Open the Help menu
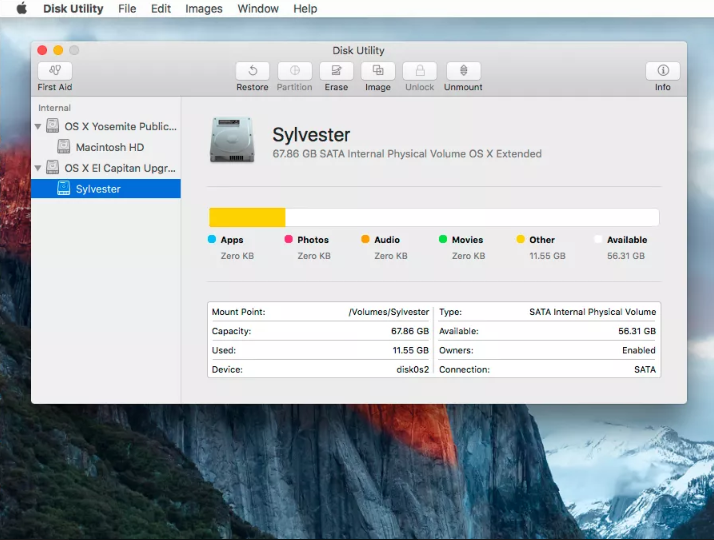Image resolution: width=714 pixels, height=540 pixels. [x=305, y=9]
